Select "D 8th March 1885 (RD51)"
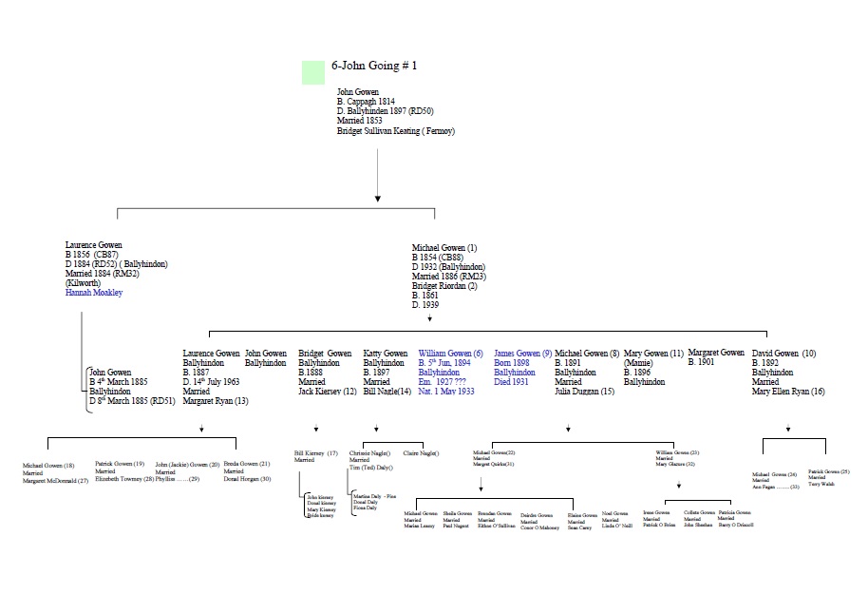 click(132, 400)
